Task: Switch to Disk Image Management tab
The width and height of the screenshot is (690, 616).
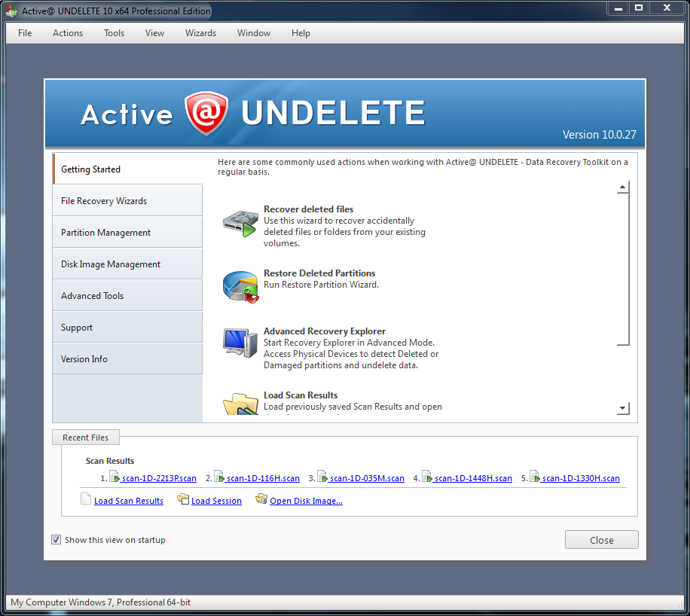Action: [x=127, y=264]
